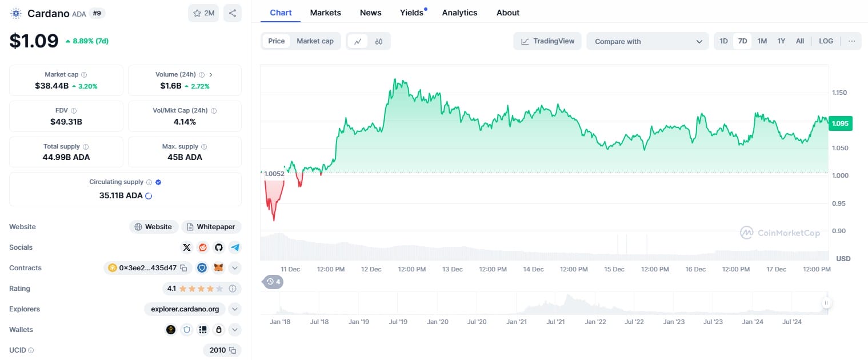868x360 pixels.
Task: Open Cardano's X (Twitter) social link
Action: 187,247
